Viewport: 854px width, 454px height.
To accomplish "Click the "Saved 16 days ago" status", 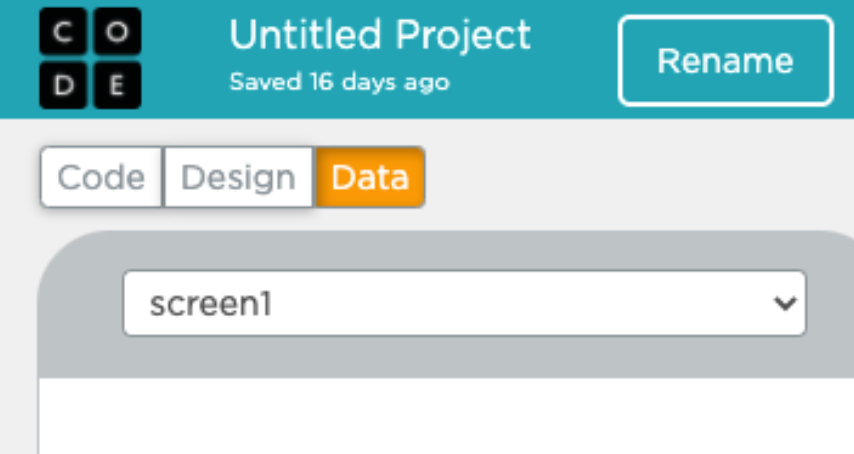I will tap(339, 82).
